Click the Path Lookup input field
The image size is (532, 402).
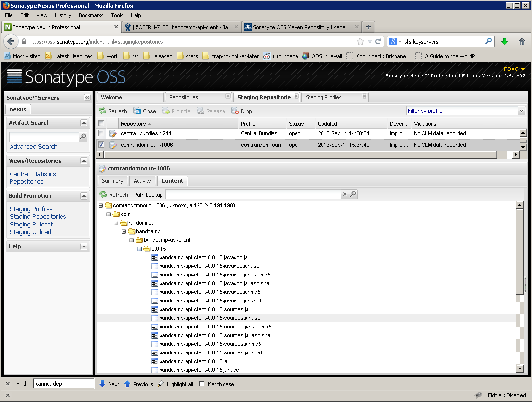tap(253, 194)
